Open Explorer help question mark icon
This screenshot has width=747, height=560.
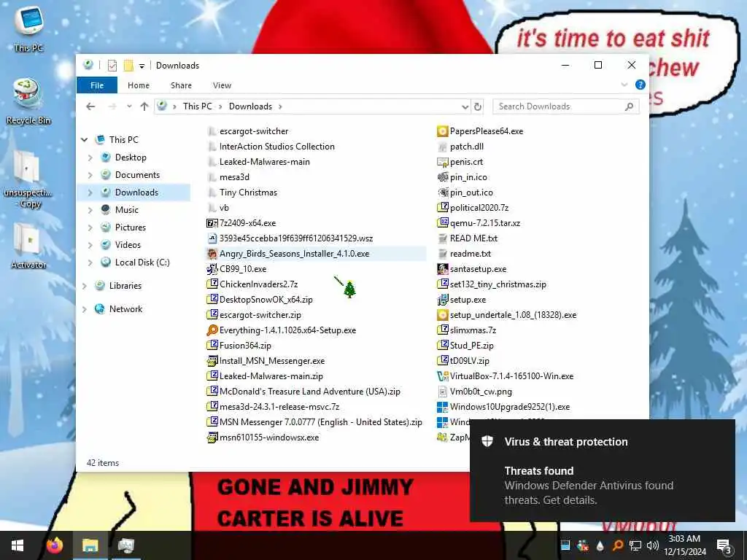pos(640,85)
